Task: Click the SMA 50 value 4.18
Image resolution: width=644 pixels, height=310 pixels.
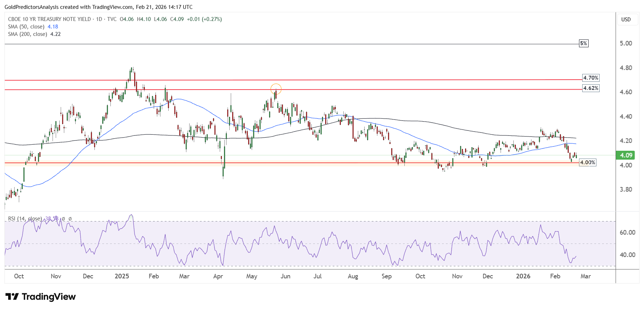Action: [53, 27]
